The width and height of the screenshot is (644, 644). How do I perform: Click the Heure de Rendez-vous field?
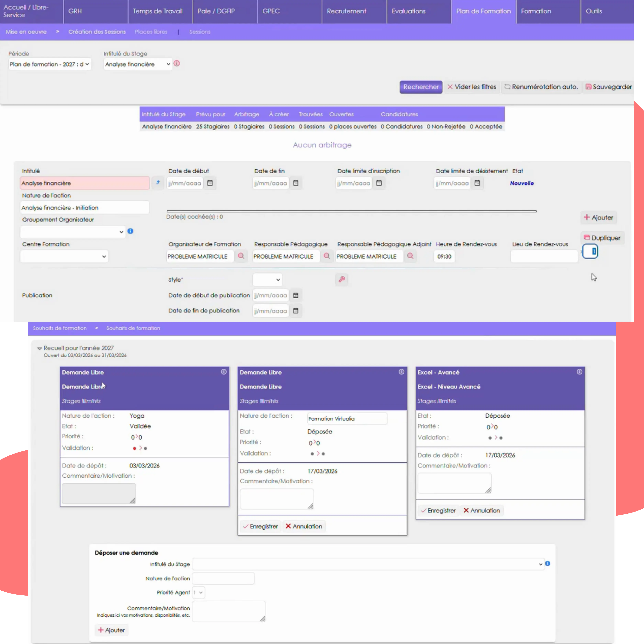[444, 256]
